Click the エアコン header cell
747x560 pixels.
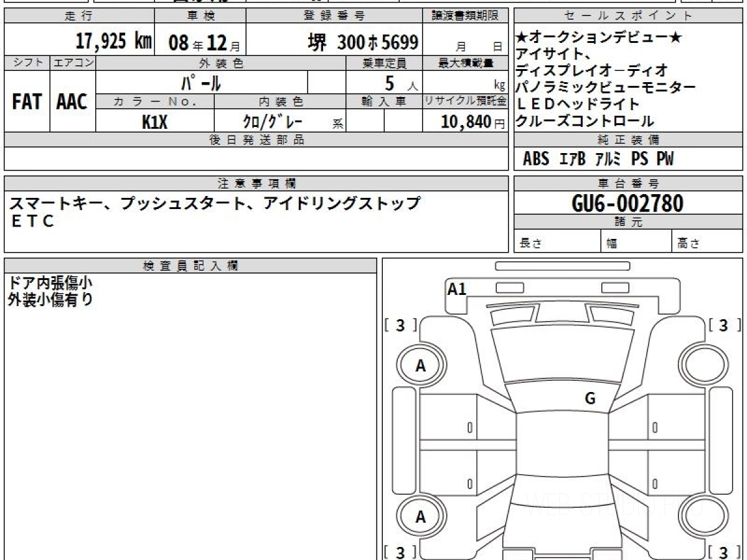[73, 63]
